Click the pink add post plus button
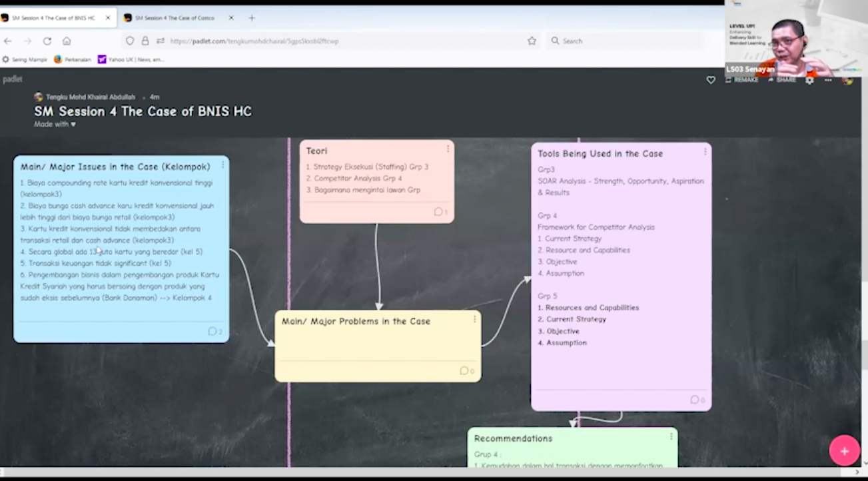Viewport: 868px width, 481px height. coord(844,451)
